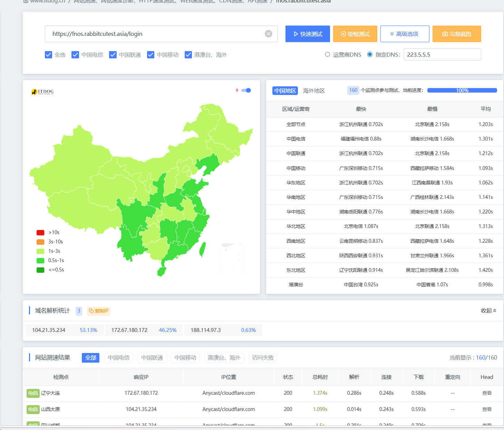The height and width of the screenshot is (430, 504).
Task: Toggle the map animation switch
Action: point(246,90)
